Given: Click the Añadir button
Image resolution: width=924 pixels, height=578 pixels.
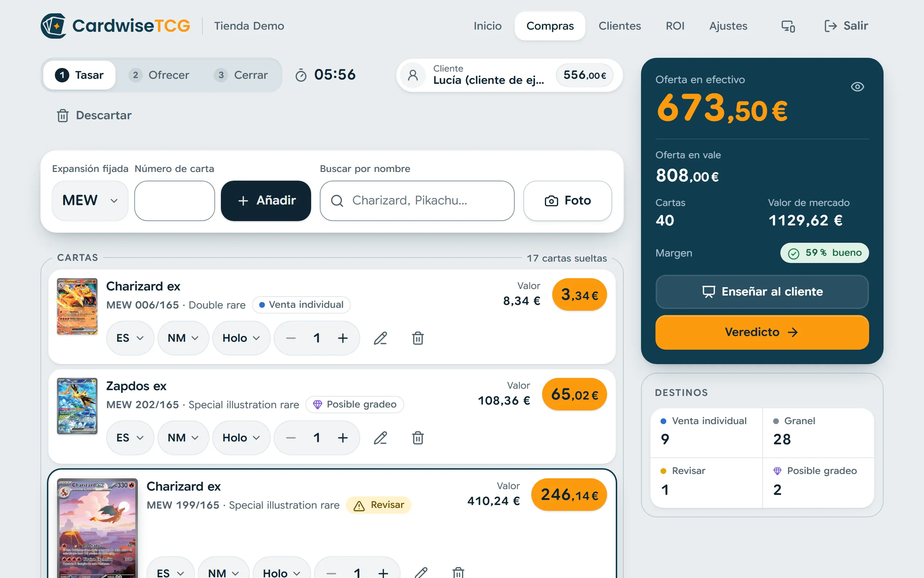Looking at the screenshot, I should click(266, 200).
